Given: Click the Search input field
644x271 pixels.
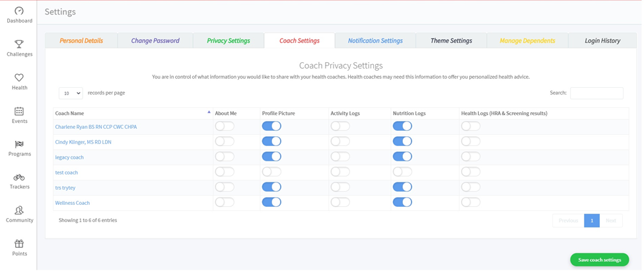Looking at the screenshot, I should pyautogui.click(x=596, y=93).
